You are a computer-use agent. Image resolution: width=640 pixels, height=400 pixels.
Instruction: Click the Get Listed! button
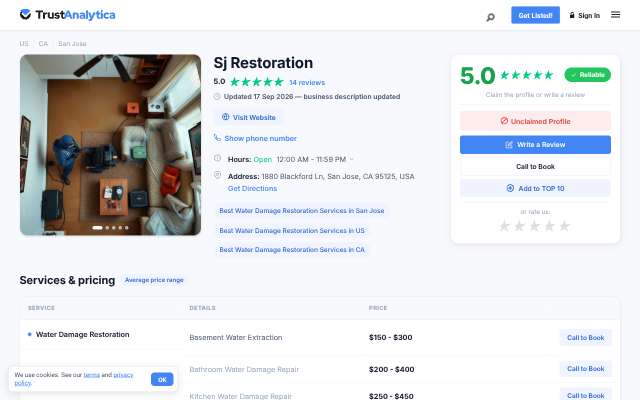coord(535,15)
